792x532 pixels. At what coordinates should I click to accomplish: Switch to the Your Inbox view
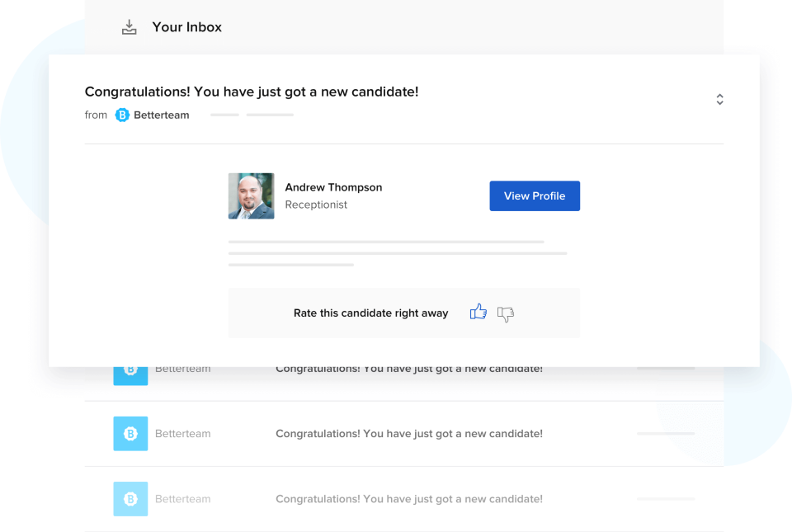click(186, 26)
